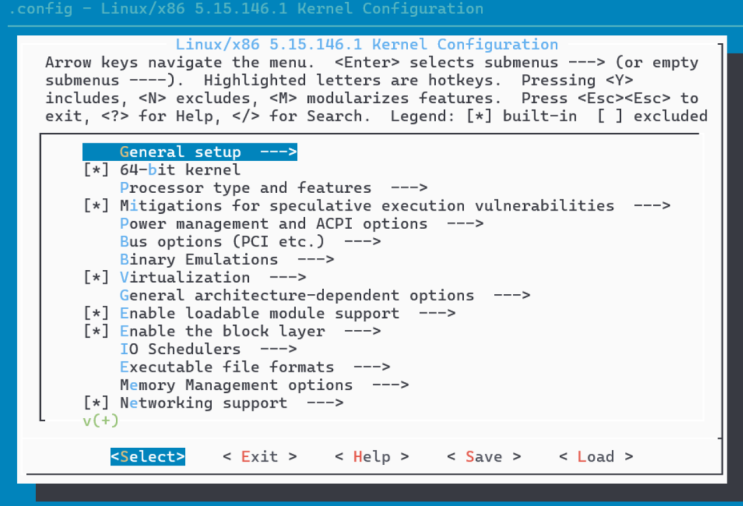Toggle the Networking support checkbox
The height and width of the screenshot is (506, 743).
coord(96,403)
